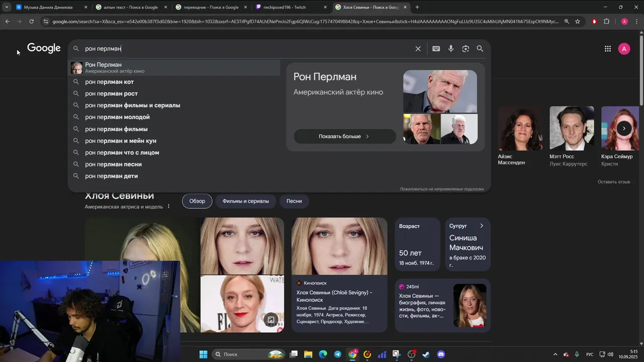
Task: Open large Ron Perlman photo in preview card
Action: pyautogui.click(x=440, y=92)
